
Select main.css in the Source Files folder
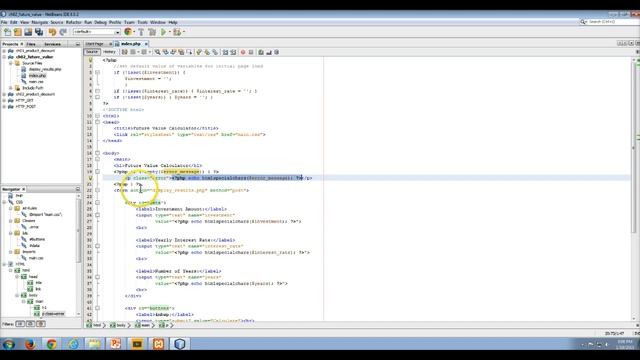36,82
